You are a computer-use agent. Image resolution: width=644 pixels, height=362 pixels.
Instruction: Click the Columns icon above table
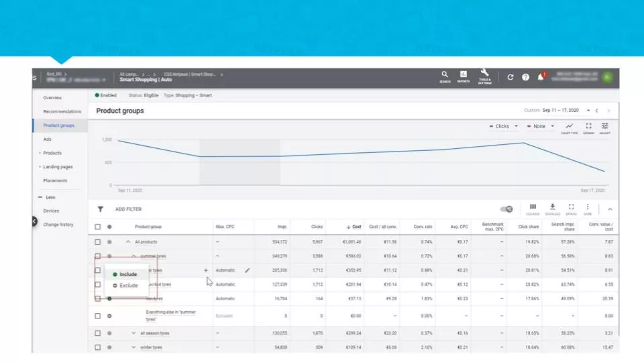point(533,209)
